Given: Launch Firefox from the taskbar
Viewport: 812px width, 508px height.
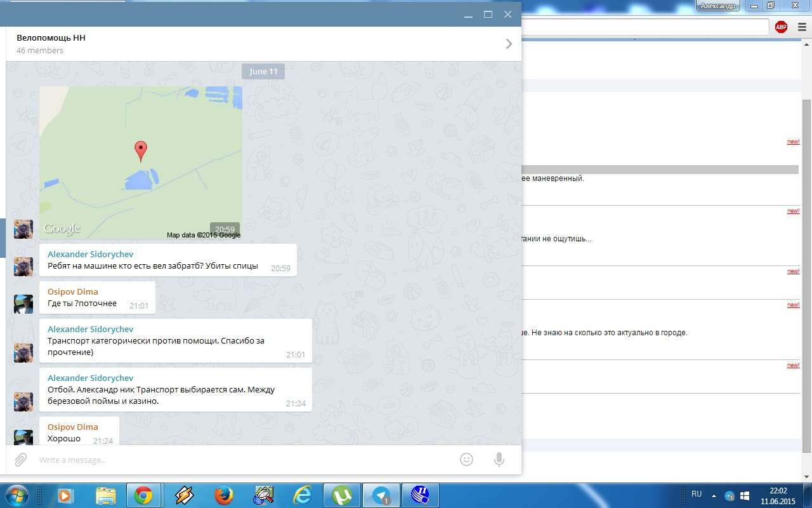Looking at the screenshot, I should coord(223,495).
